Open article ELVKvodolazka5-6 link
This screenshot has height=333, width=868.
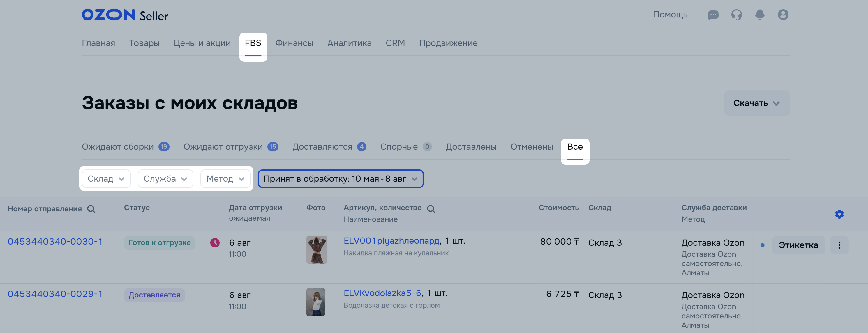382,293
